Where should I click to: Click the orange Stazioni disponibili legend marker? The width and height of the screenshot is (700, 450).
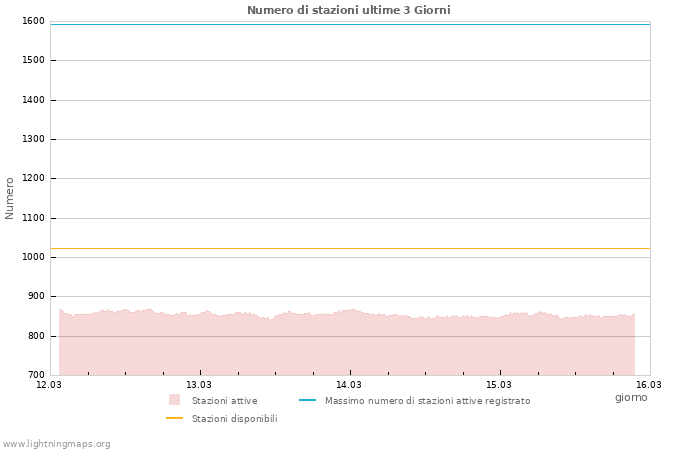click(x=174, y=418)
